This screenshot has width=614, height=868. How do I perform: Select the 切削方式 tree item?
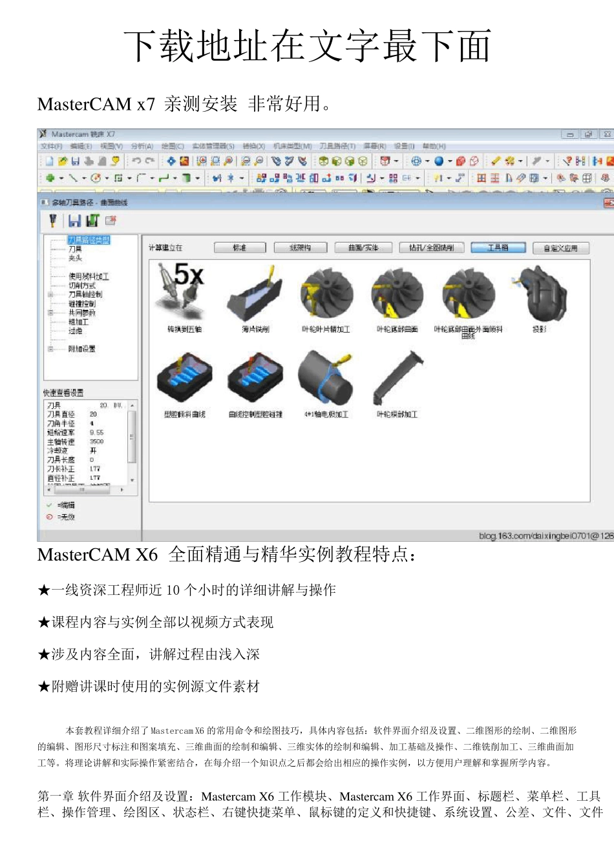tap(82, 285)
